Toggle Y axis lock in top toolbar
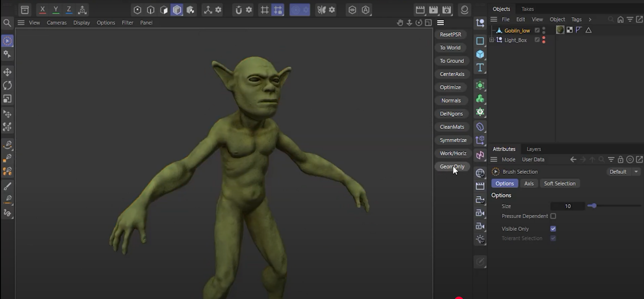 (x=55, y=9)
